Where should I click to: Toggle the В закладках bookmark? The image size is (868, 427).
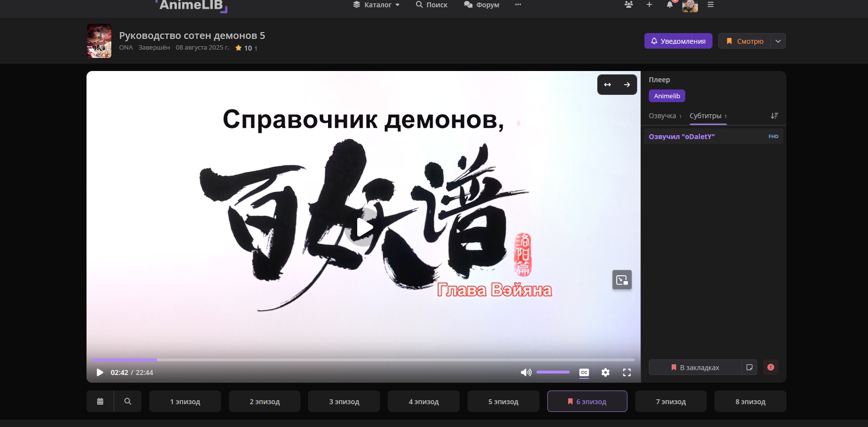tap(695, 367)
